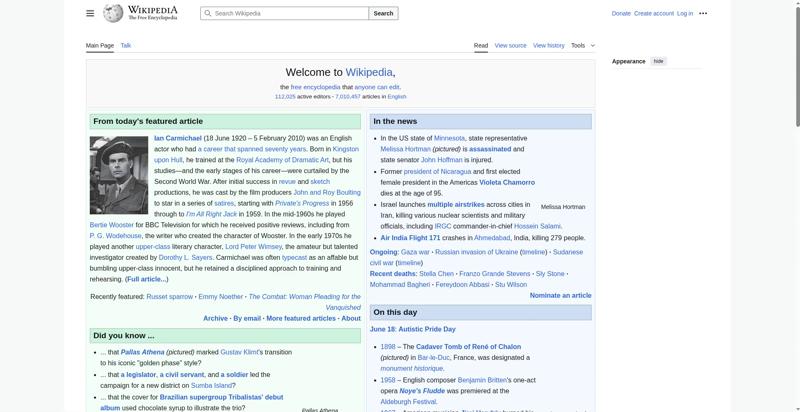Open the Wikipedia link in welcome heading

coord(369,72)
